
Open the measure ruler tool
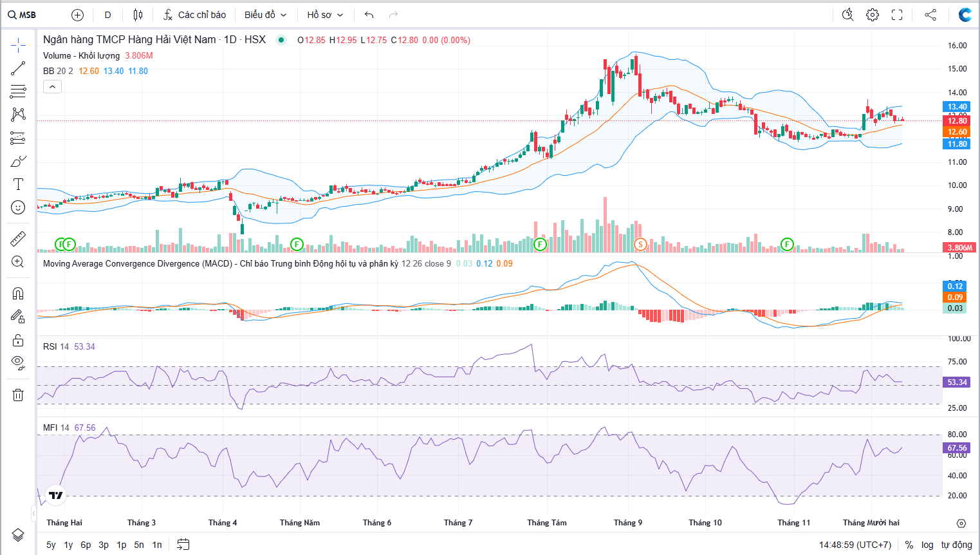tap(18, 239)
